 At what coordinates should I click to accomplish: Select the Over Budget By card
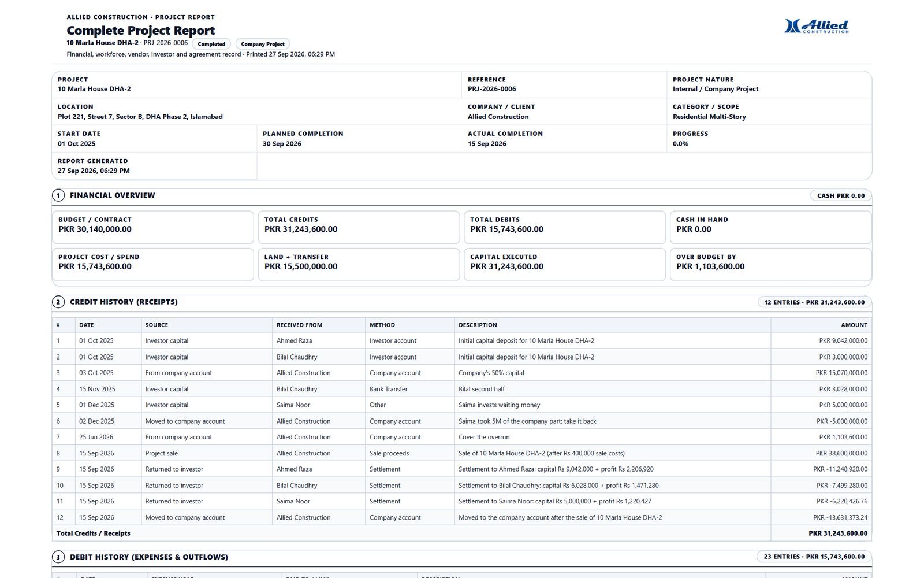pyautogui.click(x=770, y=265)
